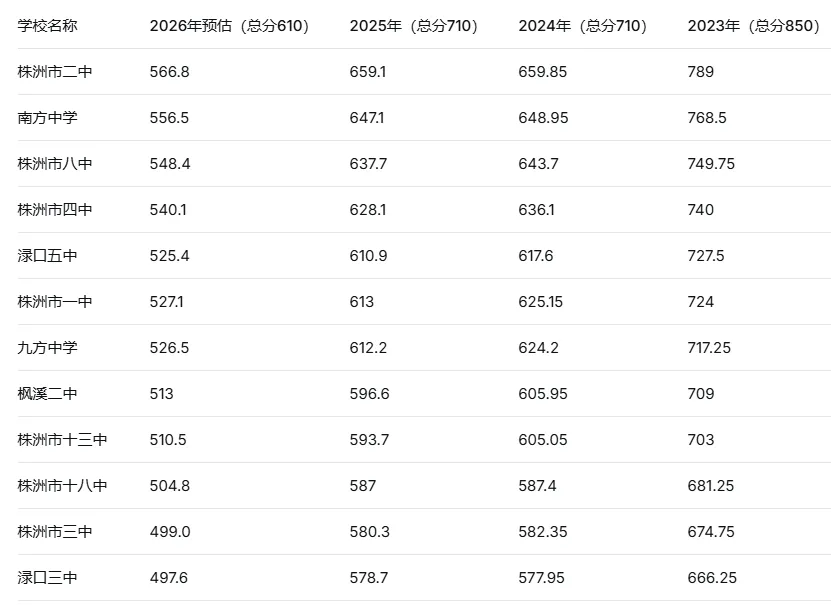Select the 2026年预估 column header
The height and width of the screenshot is (605, 831).
(x=229, y=25)
